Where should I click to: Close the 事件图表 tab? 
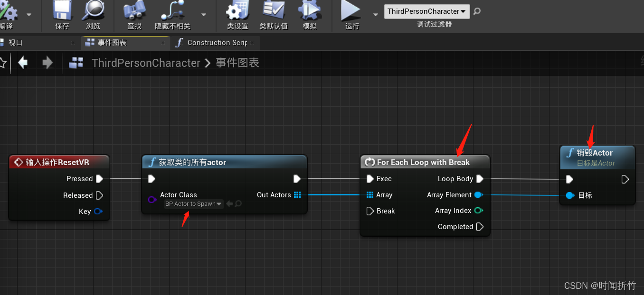pyautogui.click(x=163, y=43)
